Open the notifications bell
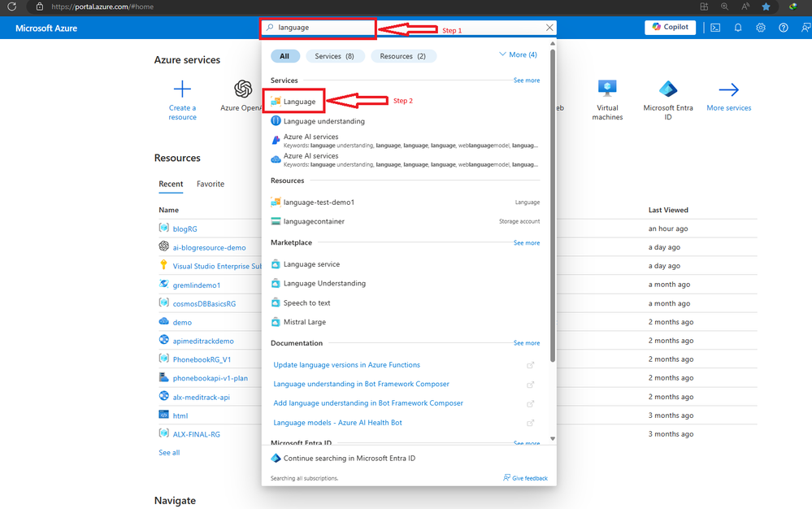 click(738, 28)
